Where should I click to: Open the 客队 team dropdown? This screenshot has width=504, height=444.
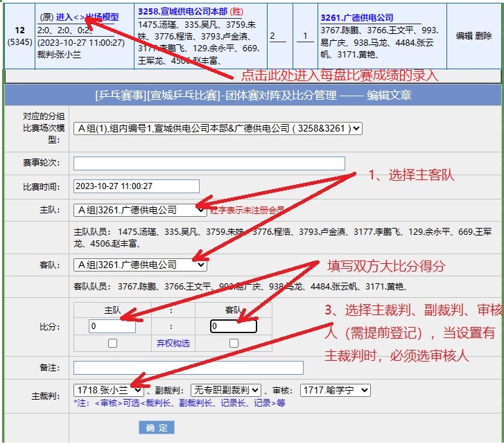coord(140,265)
